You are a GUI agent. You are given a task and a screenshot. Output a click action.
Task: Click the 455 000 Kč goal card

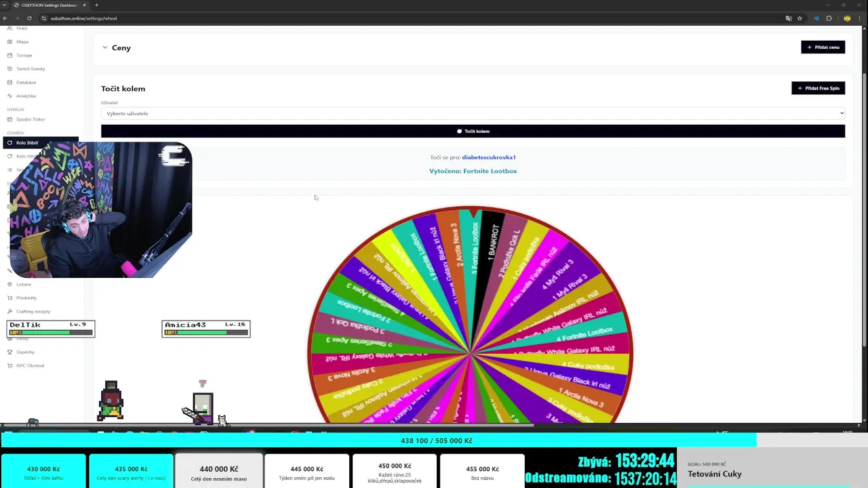click(482, 471)
